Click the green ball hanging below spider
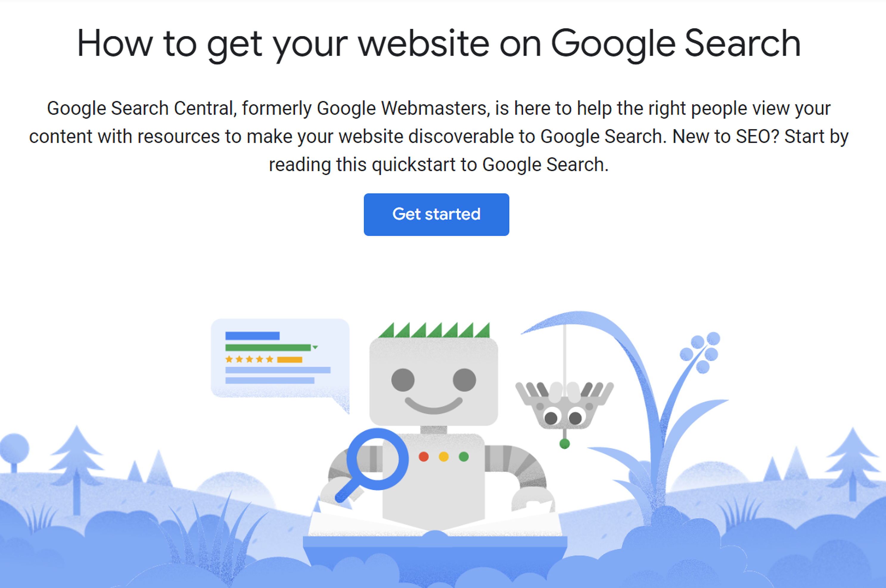Viewport: 886px width, 588px height. 564,444
